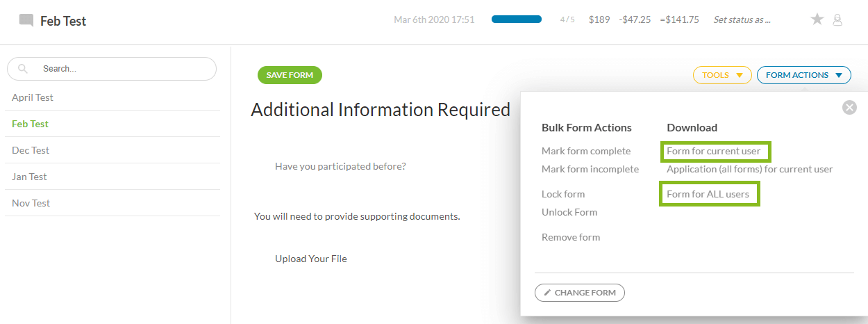Download Form for ALL users

(708, 194)
